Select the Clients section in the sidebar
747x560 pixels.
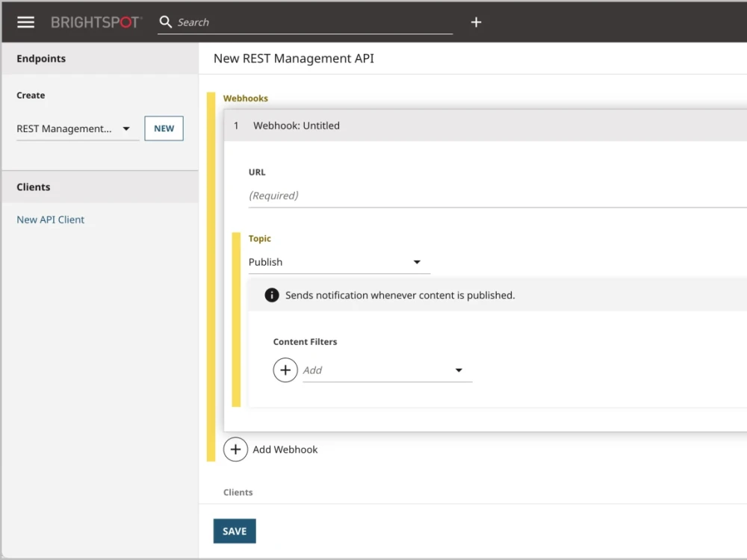[x=33, y=187]
